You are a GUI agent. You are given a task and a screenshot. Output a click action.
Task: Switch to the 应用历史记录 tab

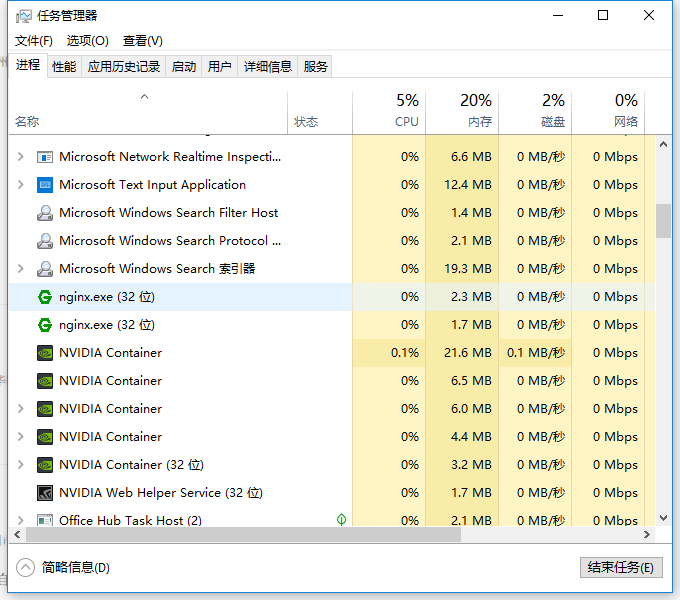pyautogui.click(x=124, y=67)
